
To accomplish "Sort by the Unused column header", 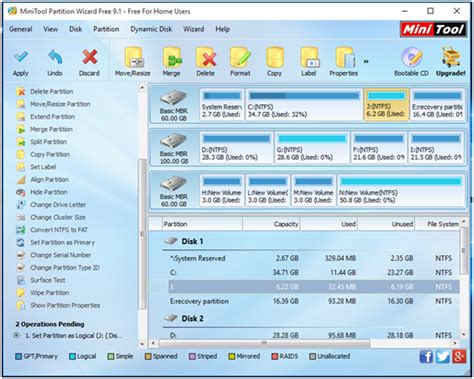I will [386, 224].
